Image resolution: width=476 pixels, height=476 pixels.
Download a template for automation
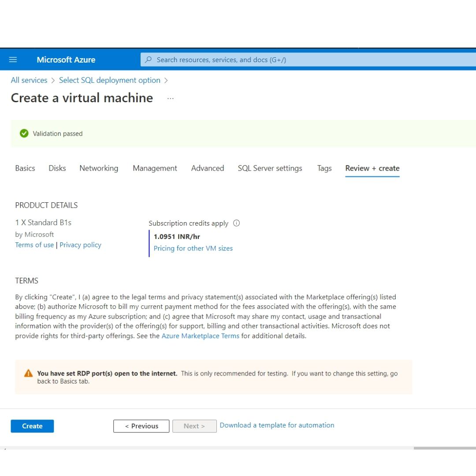pyautogui.click(x=277, y=425)
